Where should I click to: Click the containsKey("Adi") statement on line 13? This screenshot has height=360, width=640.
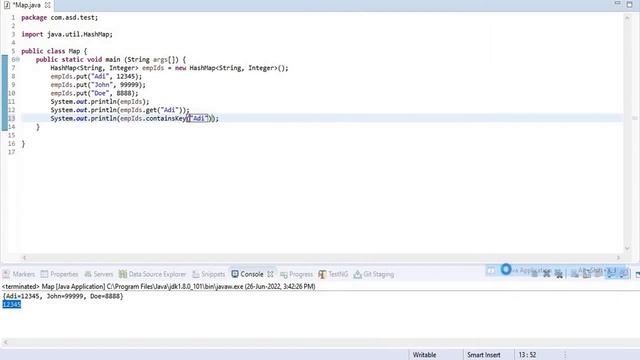[135, 118]
